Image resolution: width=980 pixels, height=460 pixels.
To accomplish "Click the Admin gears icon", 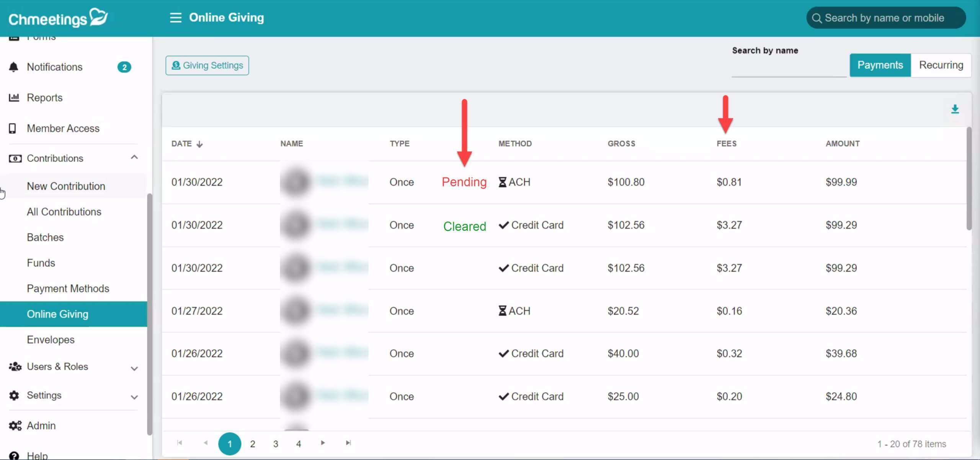I will point(15,426).
